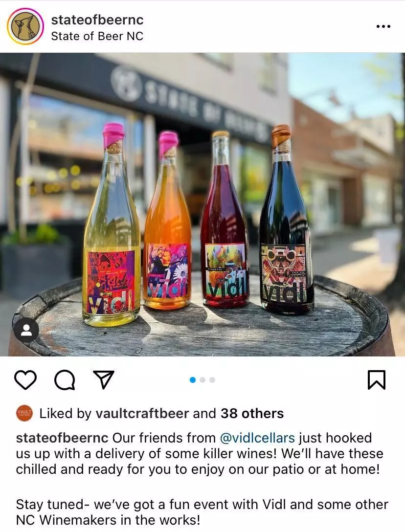Show the 38 others who liked

pos(252,413)
